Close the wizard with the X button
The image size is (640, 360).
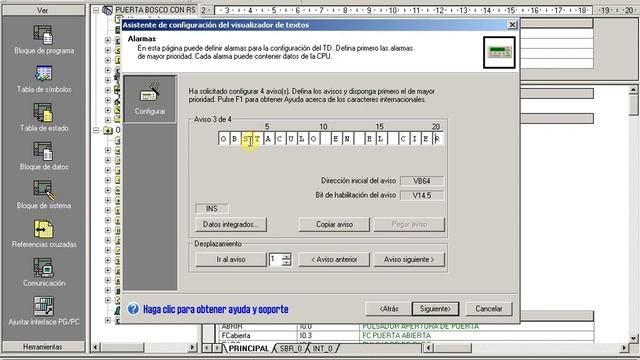512,25
